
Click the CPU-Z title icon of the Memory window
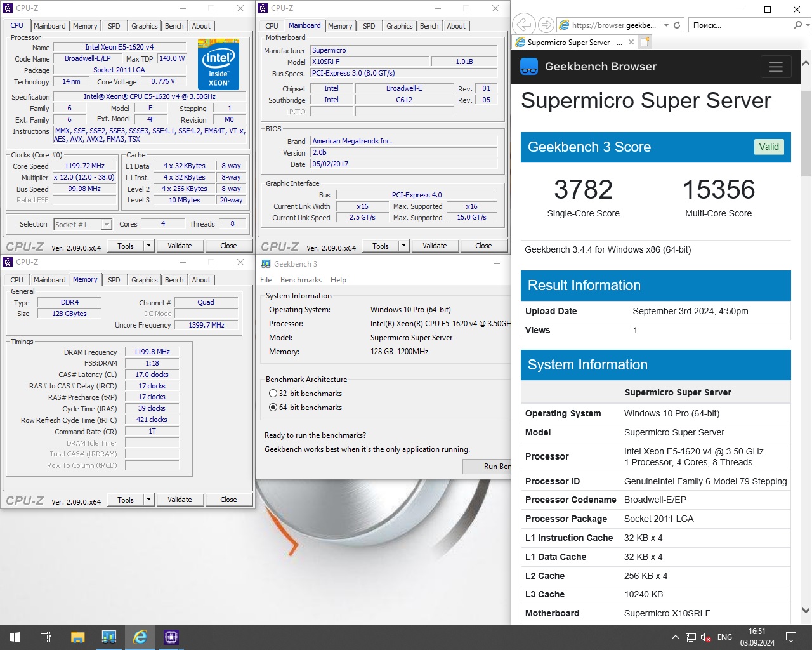click(x=8, y=262)
